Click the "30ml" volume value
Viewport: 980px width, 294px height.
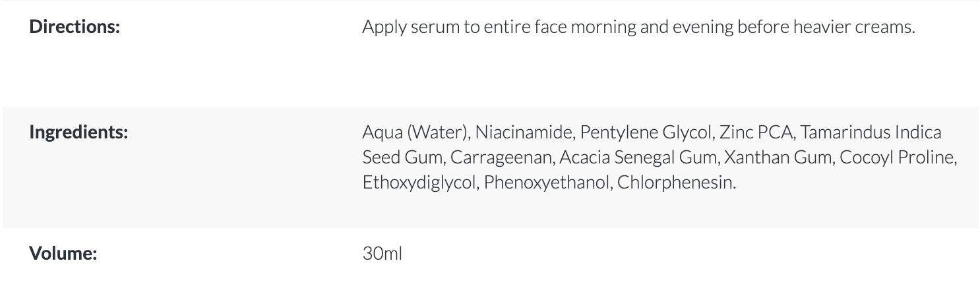[x=382, y=253]
